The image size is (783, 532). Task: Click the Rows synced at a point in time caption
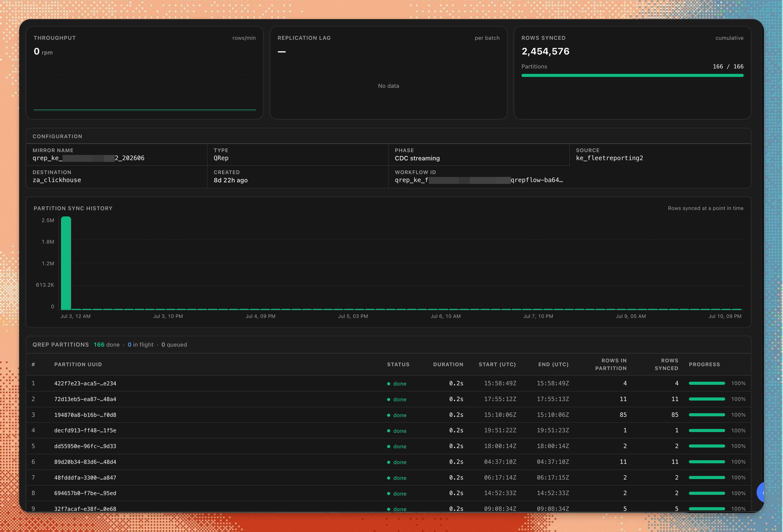point(705,208)
